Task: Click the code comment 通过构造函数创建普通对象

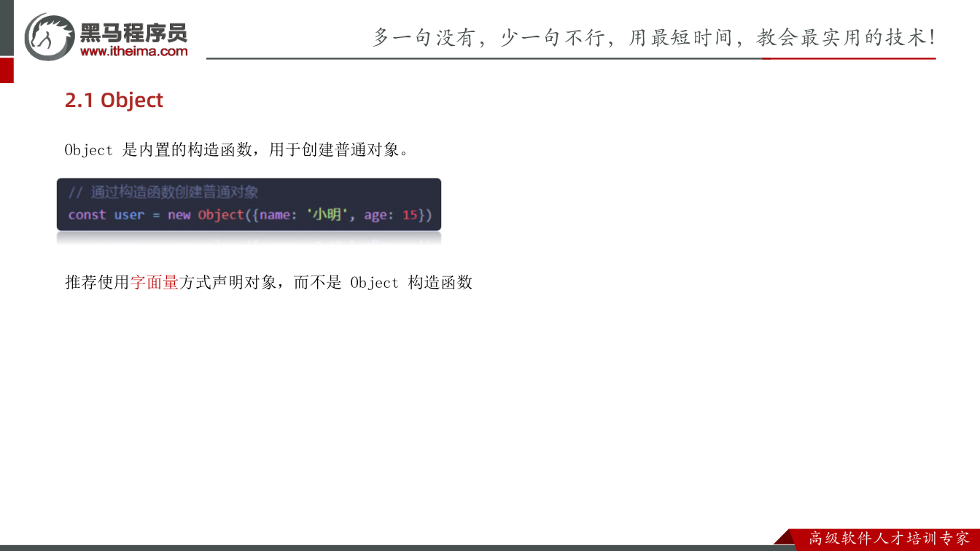Action: coord(163,192)
